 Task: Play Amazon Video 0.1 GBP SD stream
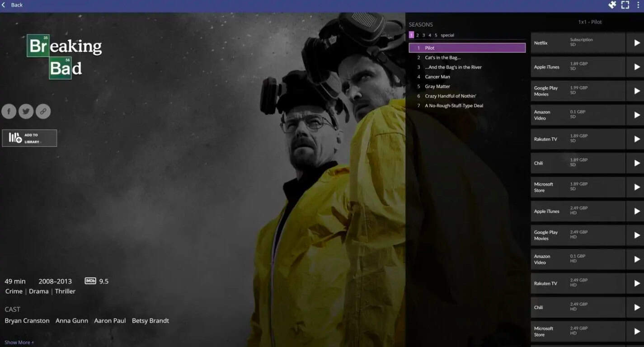(637, 115)
